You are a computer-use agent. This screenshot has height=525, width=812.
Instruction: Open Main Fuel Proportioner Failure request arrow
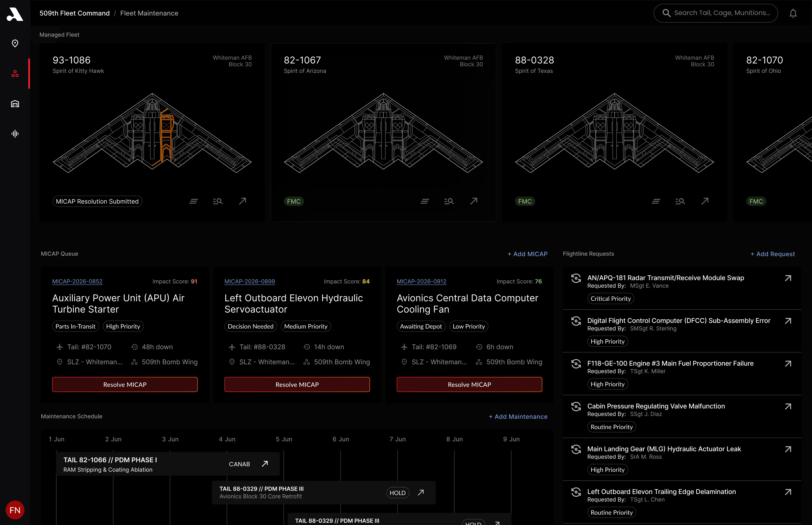(788, 364)
